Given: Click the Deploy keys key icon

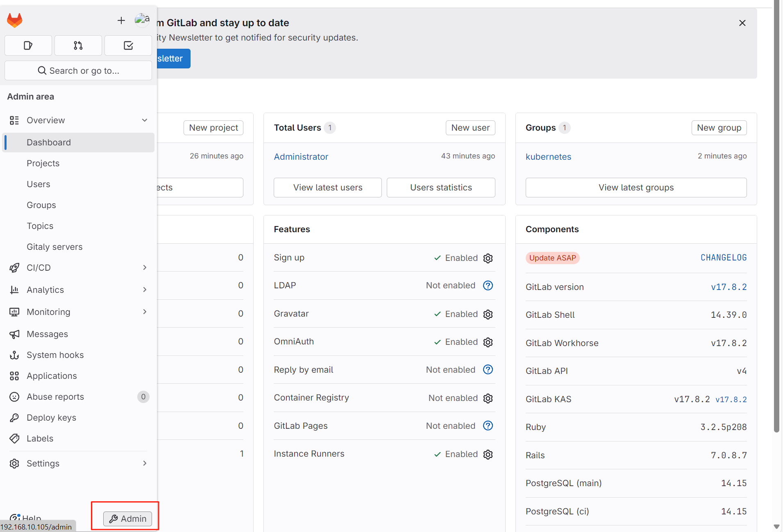Looking at the screenshot, I should pyautogui.click(x=14, y=418).
